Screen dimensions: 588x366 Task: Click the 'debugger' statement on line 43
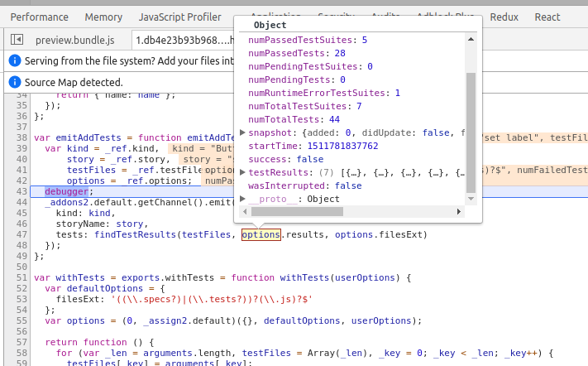pos(66,191)
